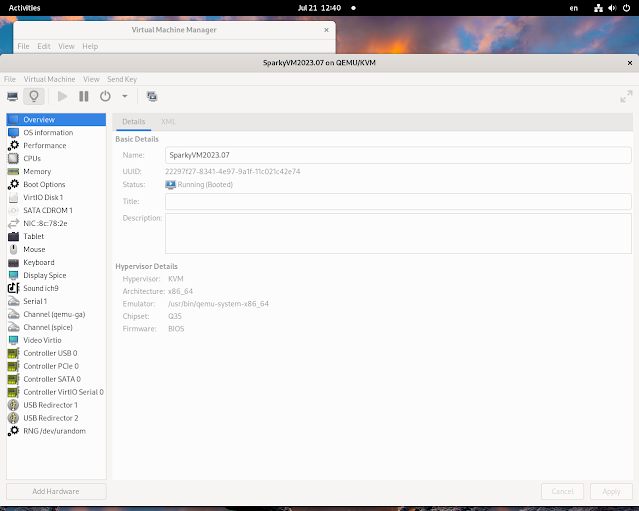Select Controller VirtIO Serial 0
The height and width of the screenshot is (511, 639).
56,392
